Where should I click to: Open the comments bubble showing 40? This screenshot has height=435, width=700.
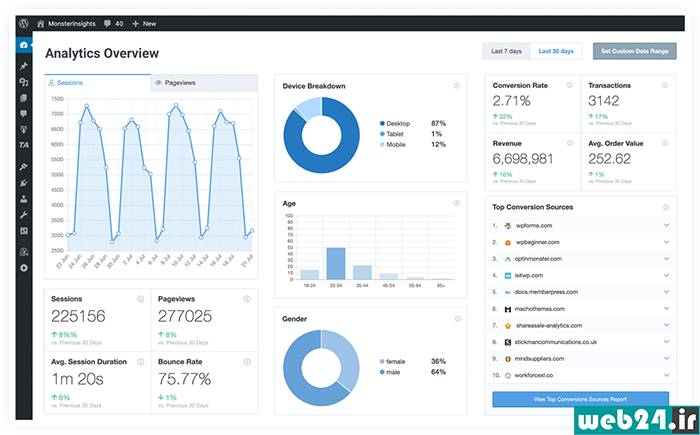(x=113, y=24)
